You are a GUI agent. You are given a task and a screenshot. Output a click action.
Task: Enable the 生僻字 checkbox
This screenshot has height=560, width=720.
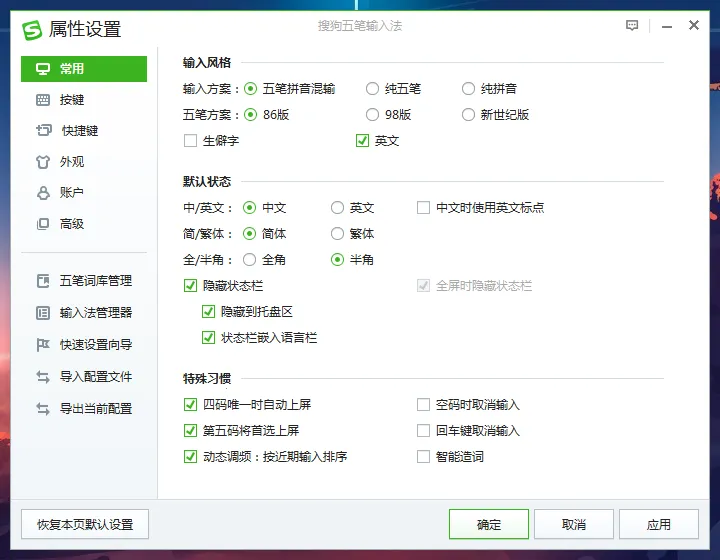click(191, 141)
